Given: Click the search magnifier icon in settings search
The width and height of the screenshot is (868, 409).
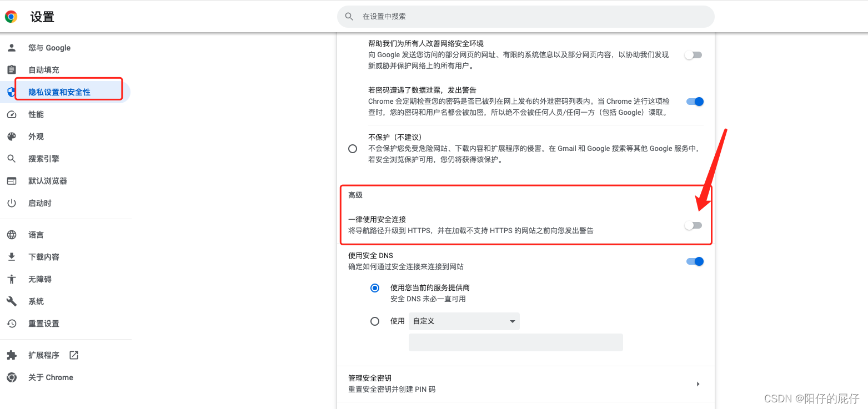Looking at the screenshot, I should [349, 17].
